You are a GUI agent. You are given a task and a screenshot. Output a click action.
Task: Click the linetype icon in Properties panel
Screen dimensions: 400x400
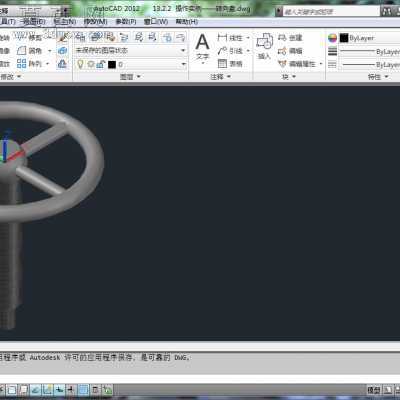coord(332,64)
